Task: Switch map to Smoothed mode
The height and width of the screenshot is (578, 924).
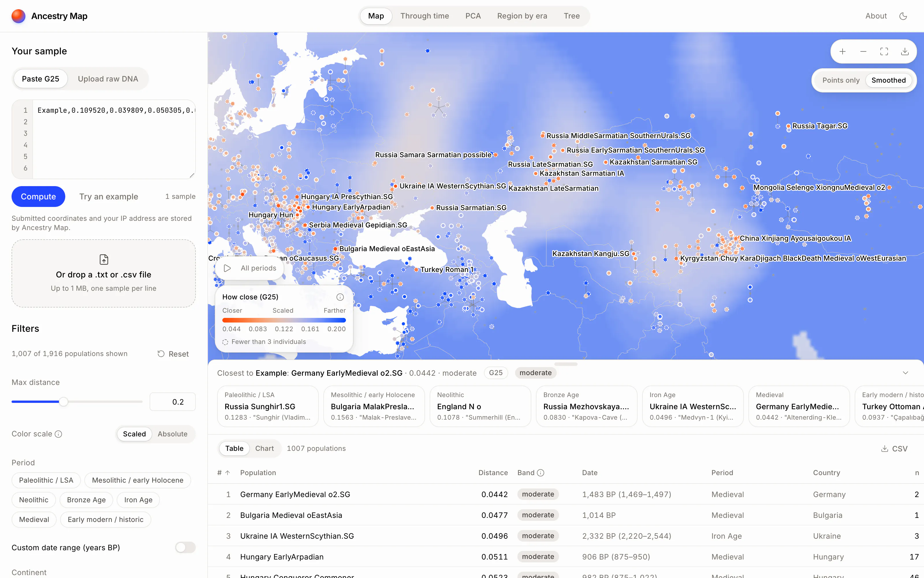Action: (888, 80)
